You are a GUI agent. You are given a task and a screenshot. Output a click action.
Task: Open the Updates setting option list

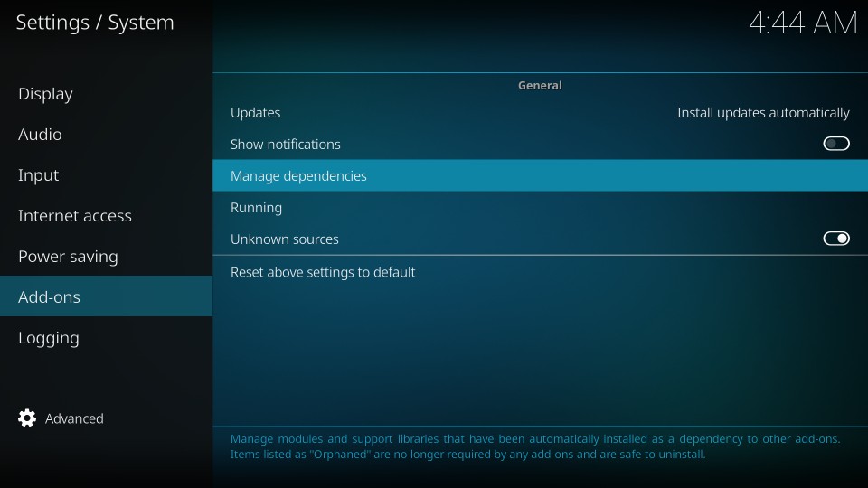click(541, 113)
